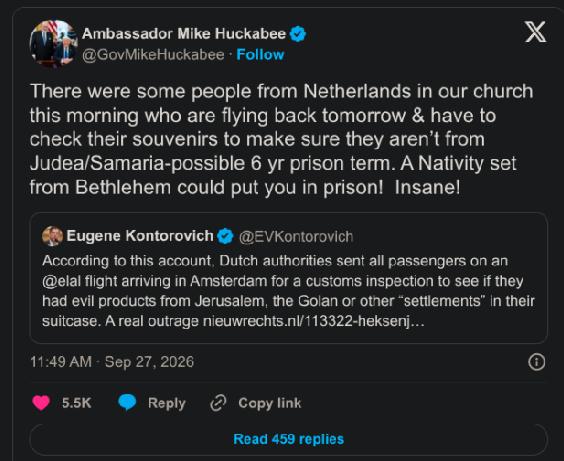
Task: Open the Ambassador Mike Huckabee display name
Action: (184, 34)
